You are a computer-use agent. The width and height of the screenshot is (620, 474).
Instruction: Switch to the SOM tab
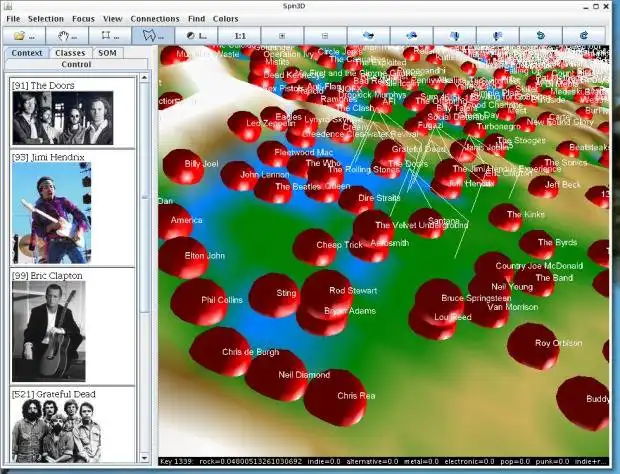pos(107,53)
